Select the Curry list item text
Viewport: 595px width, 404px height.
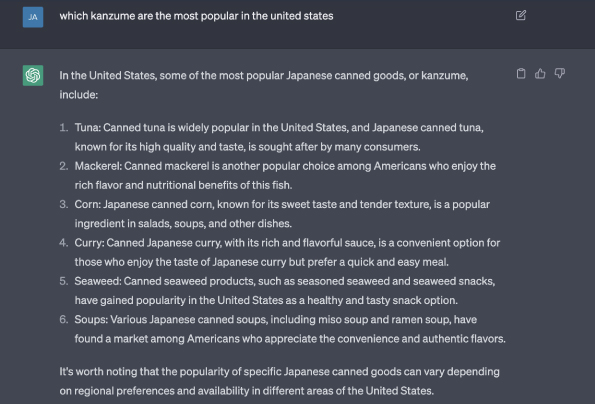(287, 252)
